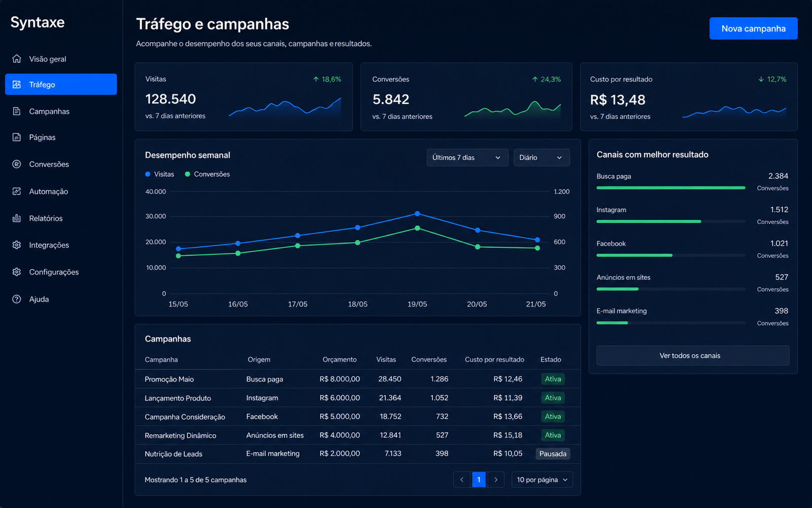
Task: Click the Instagram channel progress bar
Action: (671, 221)
